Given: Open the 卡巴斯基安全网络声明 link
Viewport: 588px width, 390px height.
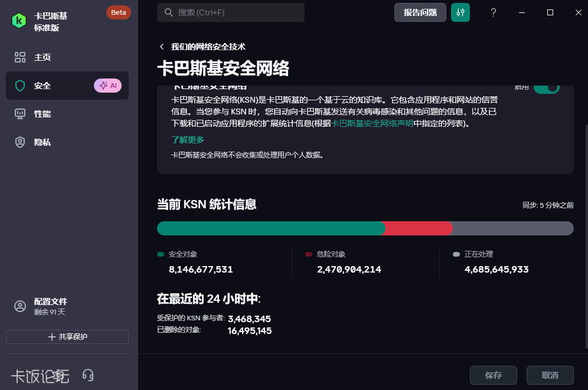Looking at the screenshot, I should point(372,124).
